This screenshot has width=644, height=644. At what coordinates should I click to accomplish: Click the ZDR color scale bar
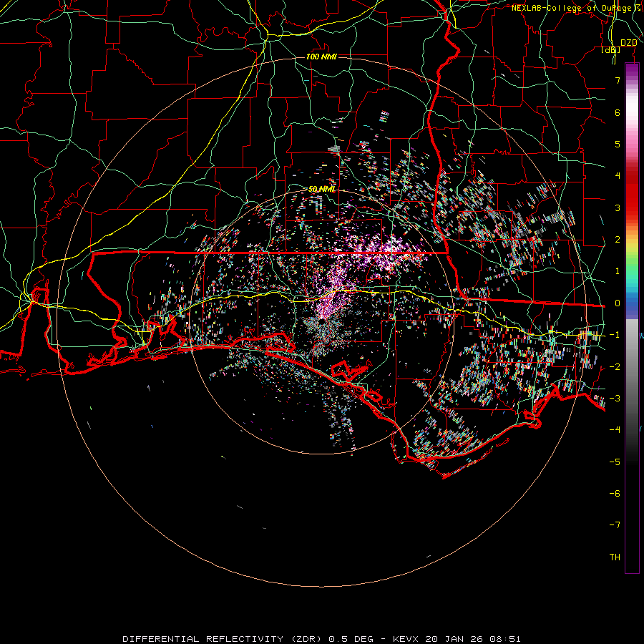632,318
